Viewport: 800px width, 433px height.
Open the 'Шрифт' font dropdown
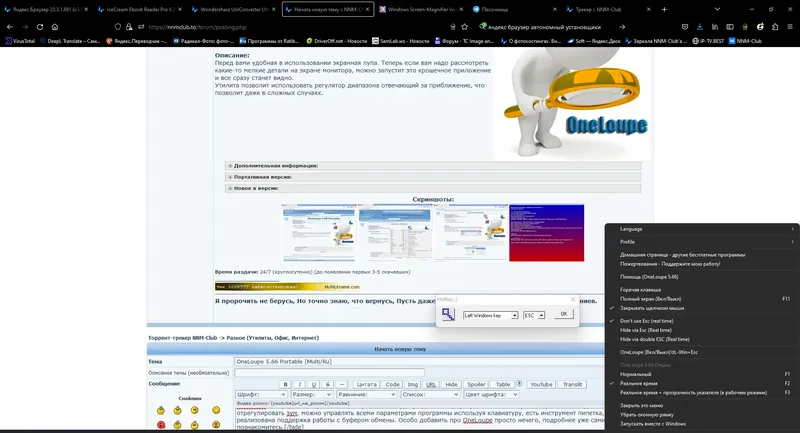tap(261, 394)
